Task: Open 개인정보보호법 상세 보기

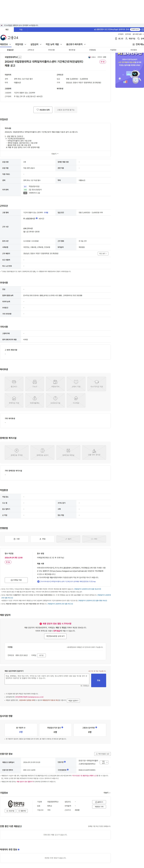Action: 55,636
